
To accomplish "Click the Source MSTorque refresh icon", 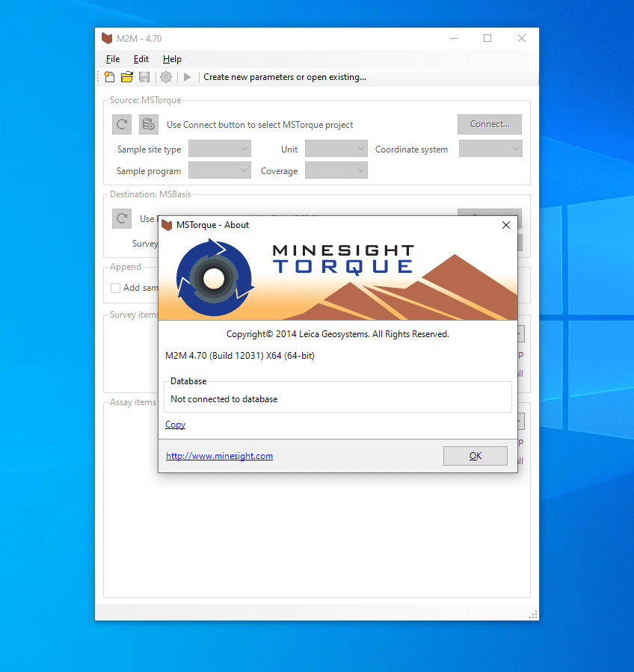I will [122, 125].
